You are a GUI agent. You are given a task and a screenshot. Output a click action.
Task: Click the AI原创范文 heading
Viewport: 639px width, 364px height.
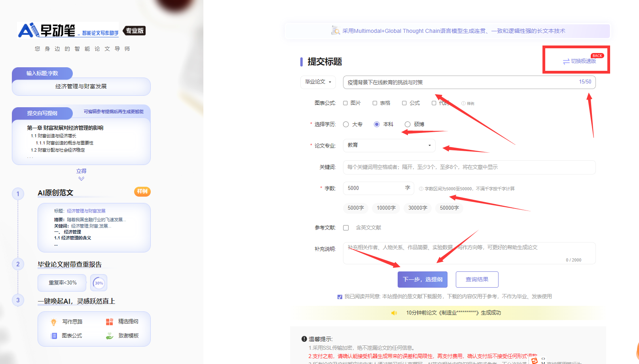55,193
